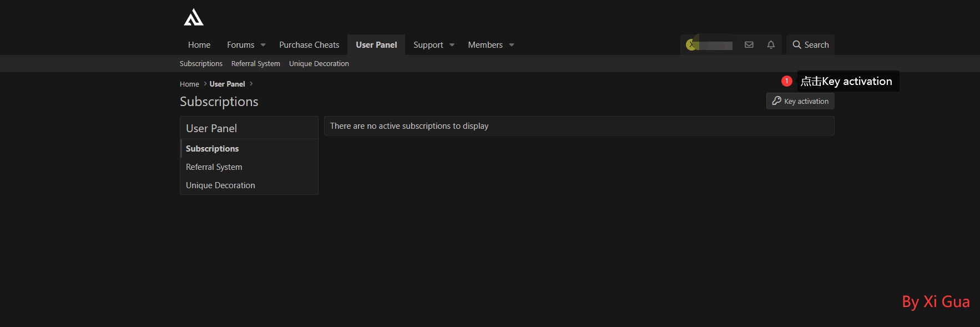Screen dimensions: 980x327
Task: Click the user avatar in the navbar
Action: 691,45
